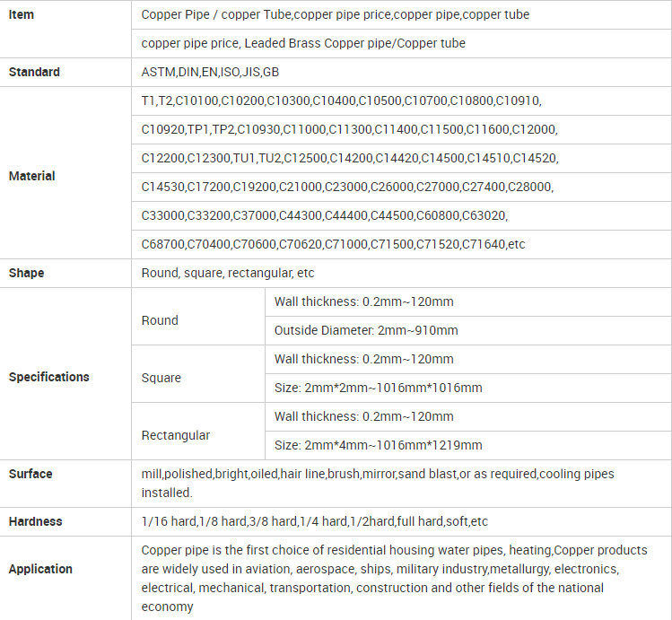Viewport: 672px width, 620px height.
Task: Click the Size 2mm*4mm~1016mm*1219mm cell
Action: [468, 445]
